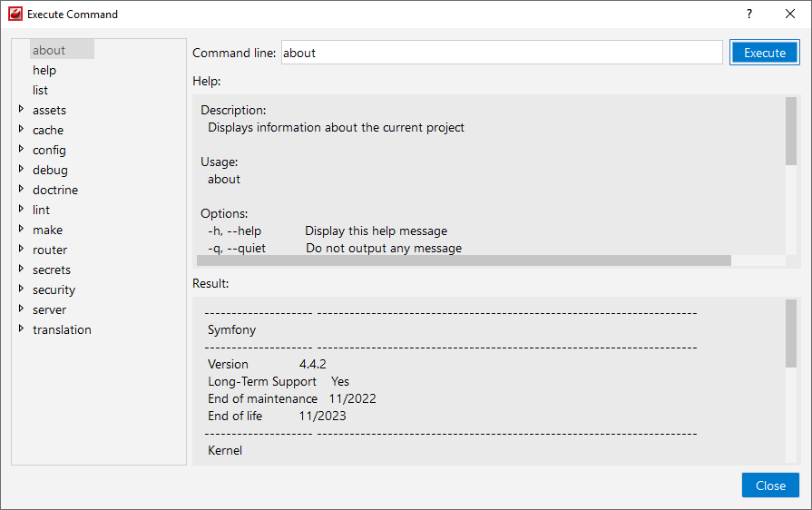Click the Help panel horizontal scrollbar thumb

464,260
